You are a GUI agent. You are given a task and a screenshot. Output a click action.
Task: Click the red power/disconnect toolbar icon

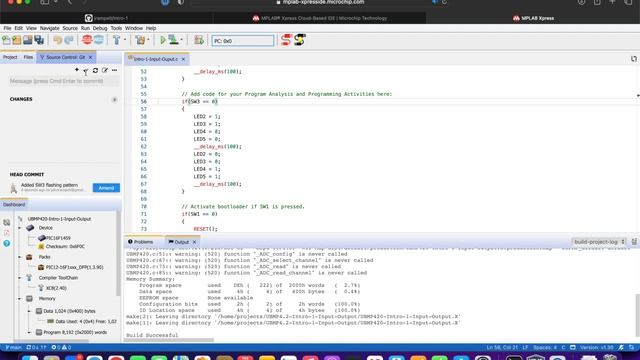click(87, 40)
